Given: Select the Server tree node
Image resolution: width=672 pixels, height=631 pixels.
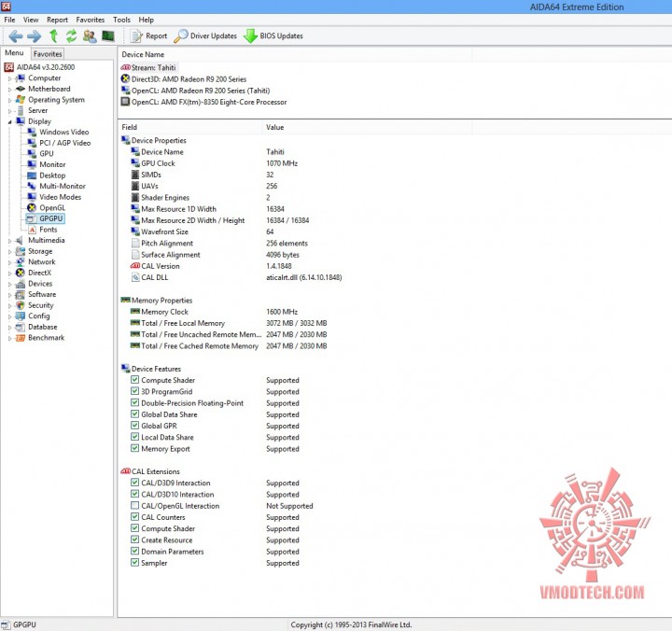Looking at the screenshot, I should pos(37,110).
